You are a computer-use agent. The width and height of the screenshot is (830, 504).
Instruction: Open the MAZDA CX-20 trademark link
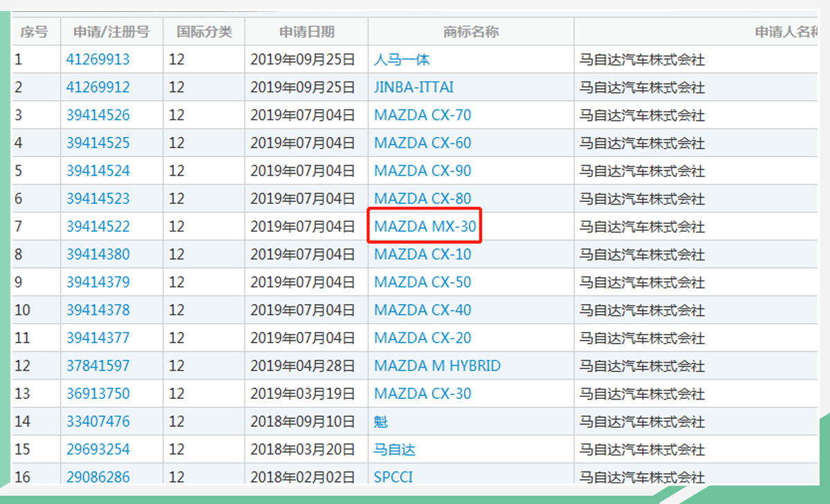423,337
